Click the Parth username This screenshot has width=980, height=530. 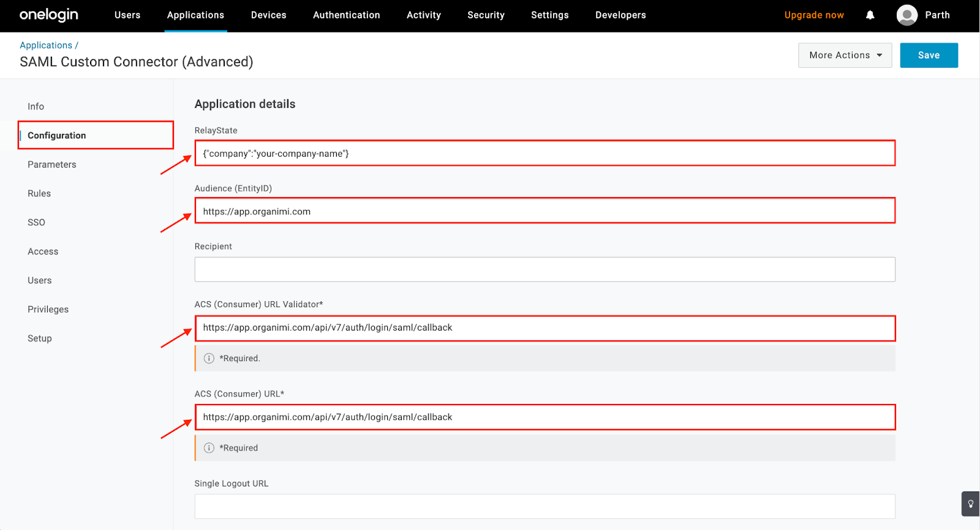[937, 15]
